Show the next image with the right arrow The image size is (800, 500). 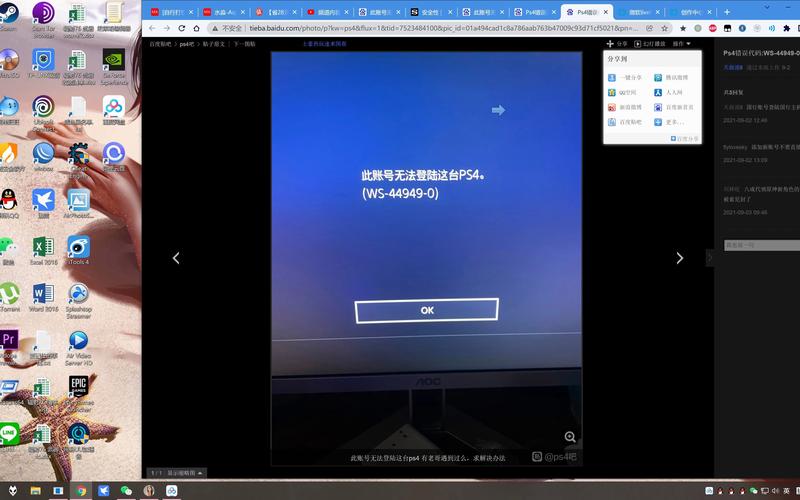pos(680,258)
